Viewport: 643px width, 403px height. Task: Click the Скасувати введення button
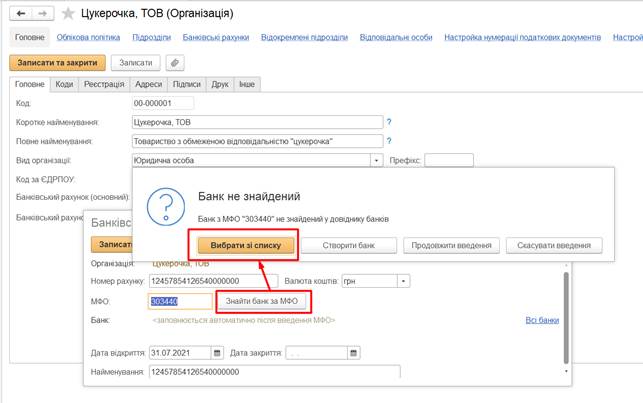pos(554,245)
